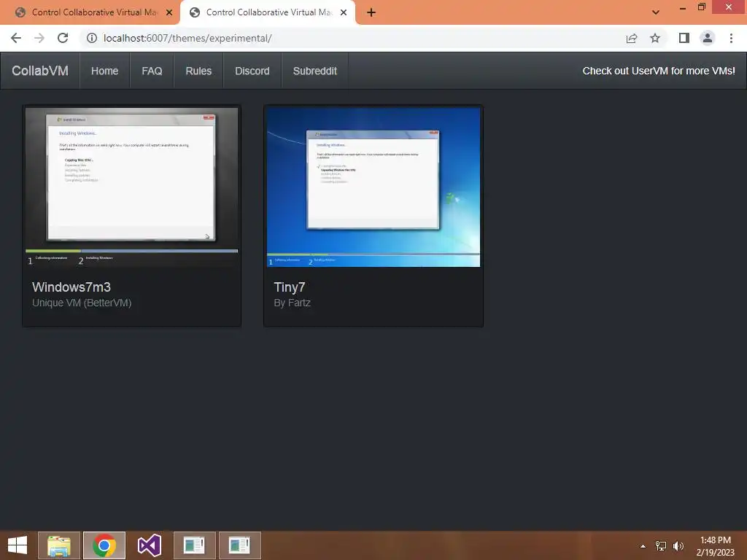747x560 pixels.
Task: Open File Explorer from the taskbar
Action: coord(59,545)
